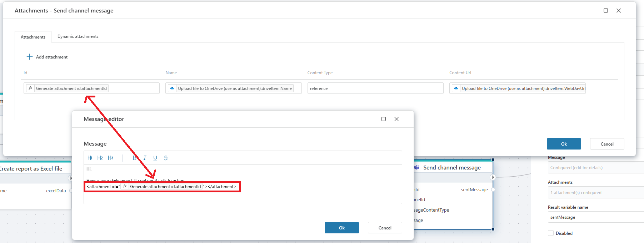Switch to Dynamic attachments tab
644x243 pixels.
point(78,36)
